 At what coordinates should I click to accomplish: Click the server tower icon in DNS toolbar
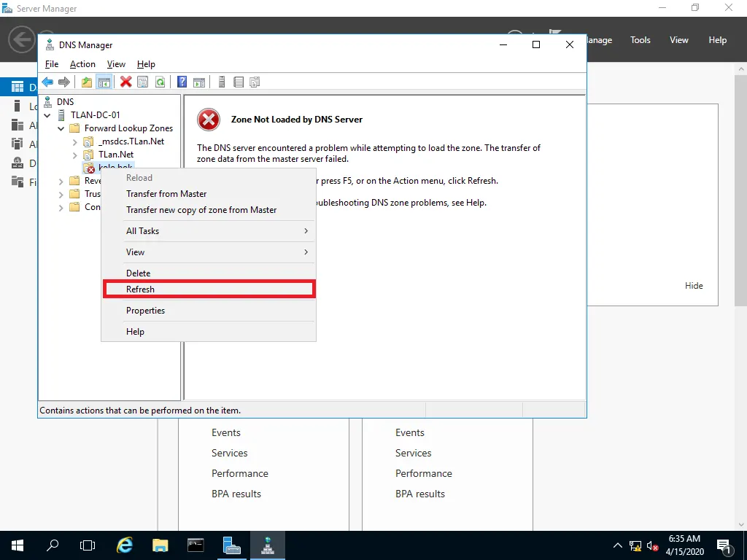222,82
